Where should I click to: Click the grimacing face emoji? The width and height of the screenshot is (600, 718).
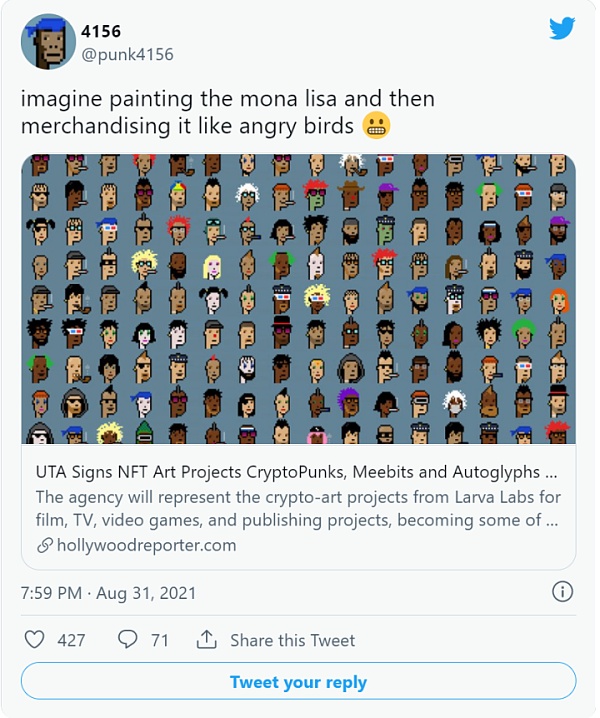pos(377,127)
